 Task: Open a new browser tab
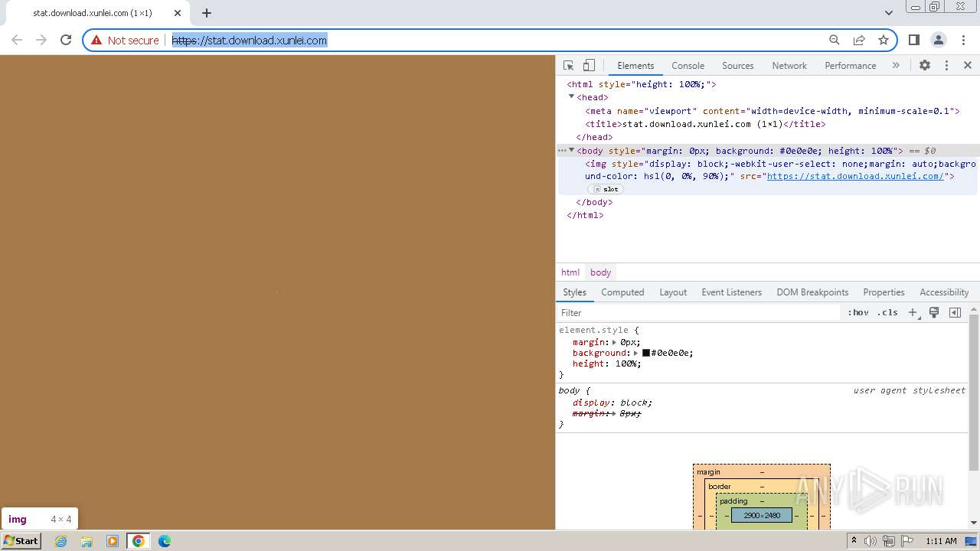[207, 13]
